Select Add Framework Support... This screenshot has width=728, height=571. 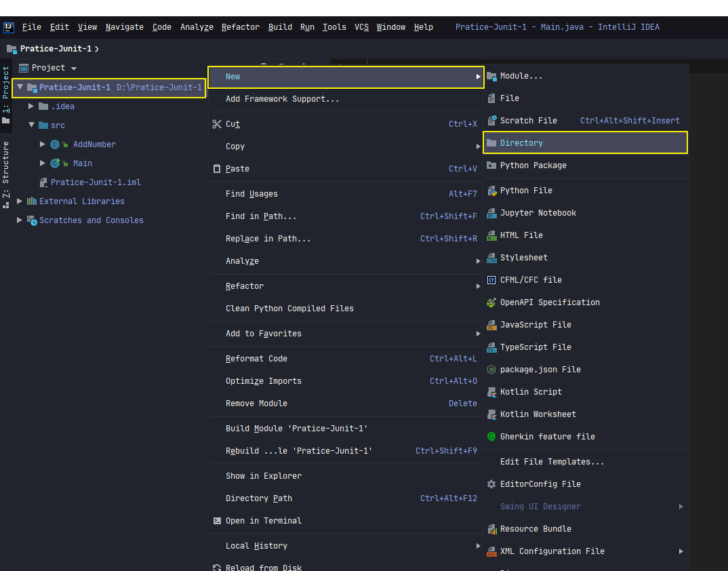tap(346, 99)
